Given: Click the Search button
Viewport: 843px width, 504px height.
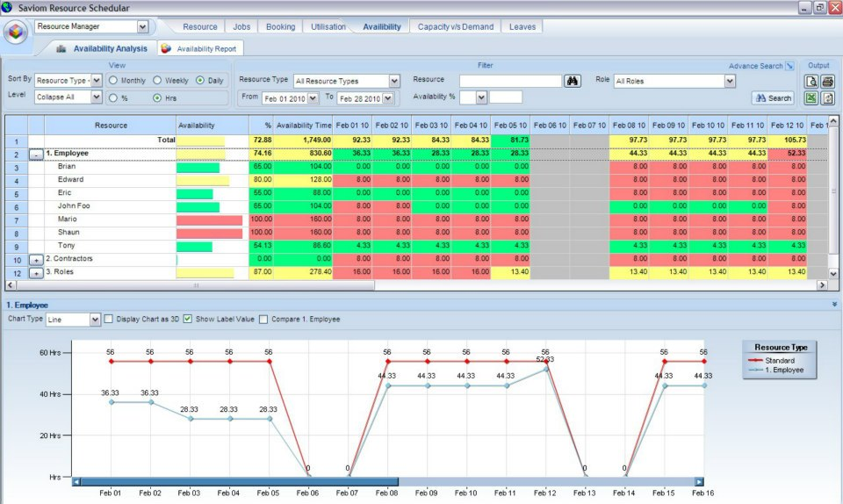Looking at the screenshot, I should [x=774, y=97].
